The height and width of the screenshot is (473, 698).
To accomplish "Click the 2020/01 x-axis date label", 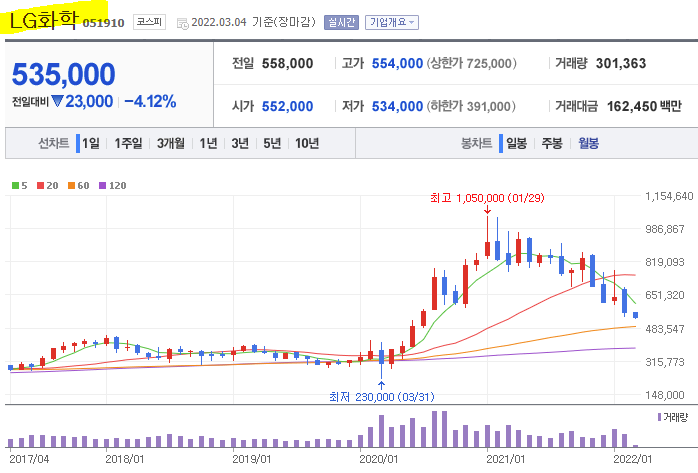I will (379, 459).
